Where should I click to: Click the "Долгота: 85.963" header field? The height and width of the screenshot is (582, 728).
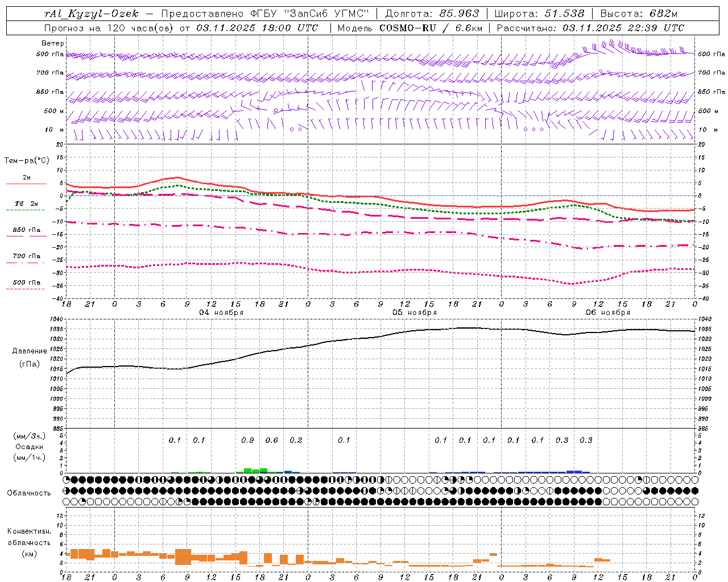pos(432,14)
